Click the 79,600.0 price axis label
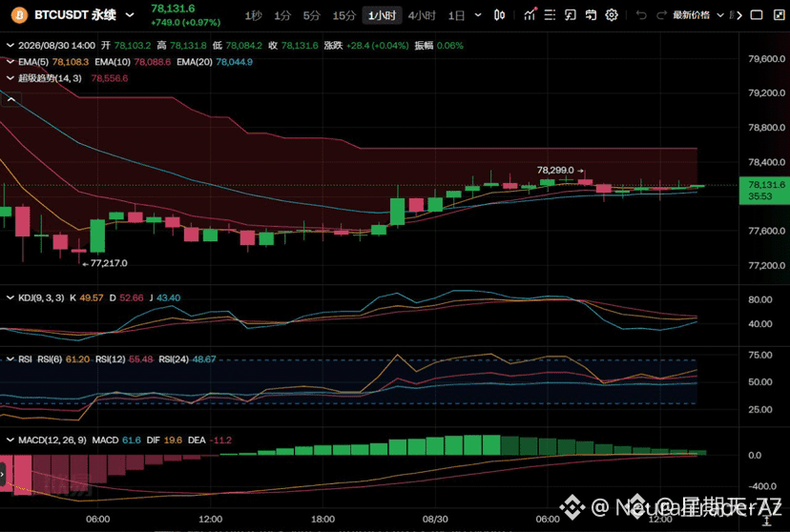The image size is (790, 532). [767, 59]
